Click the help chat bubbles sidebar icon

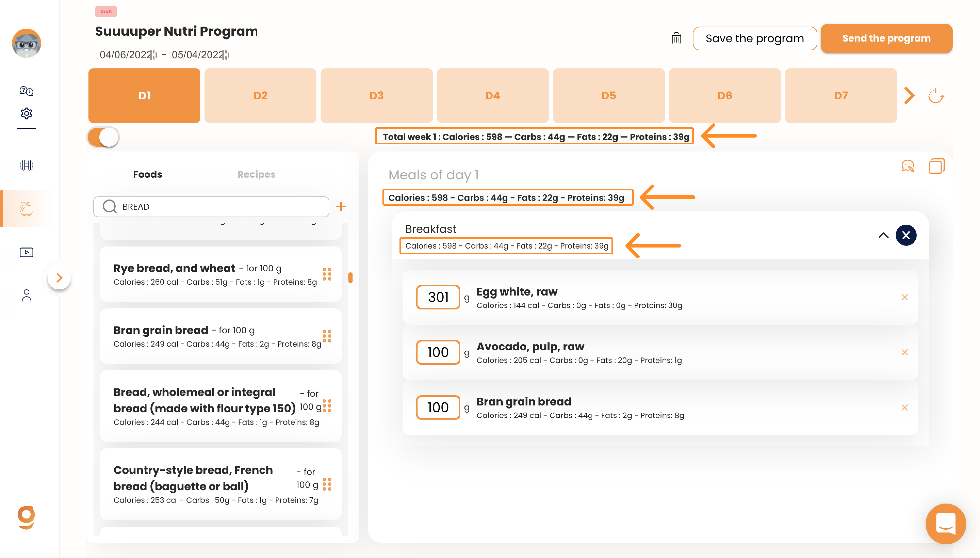click(x=26, y=91)
